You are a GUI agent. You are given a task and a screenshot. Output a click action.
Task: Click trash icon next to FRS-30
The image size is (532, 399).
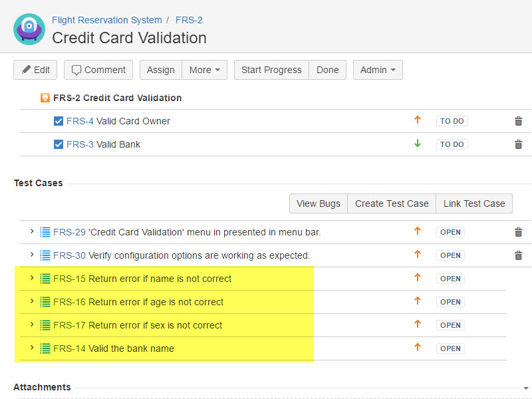[518, 255]
